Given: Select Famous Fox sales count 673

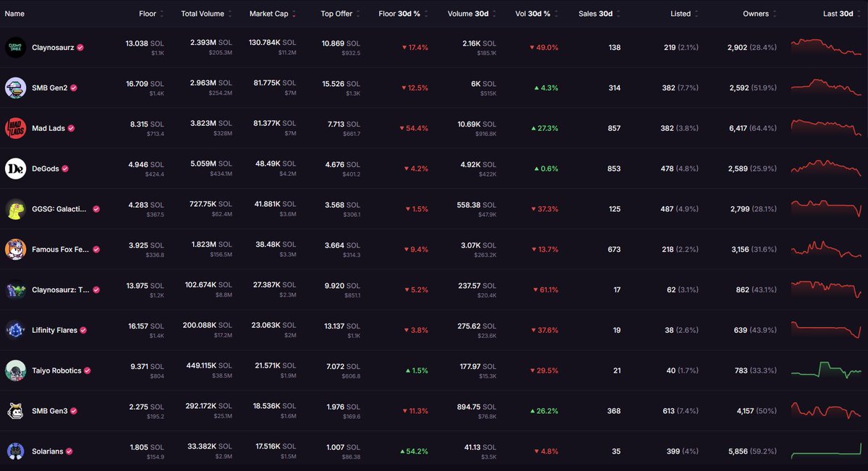Looking at the screenshot, I should coord(614,250).
